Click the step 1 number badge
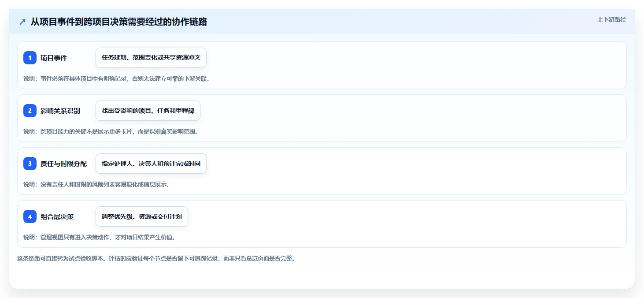The height and width of the screenshot is (298, 644). 30,58
